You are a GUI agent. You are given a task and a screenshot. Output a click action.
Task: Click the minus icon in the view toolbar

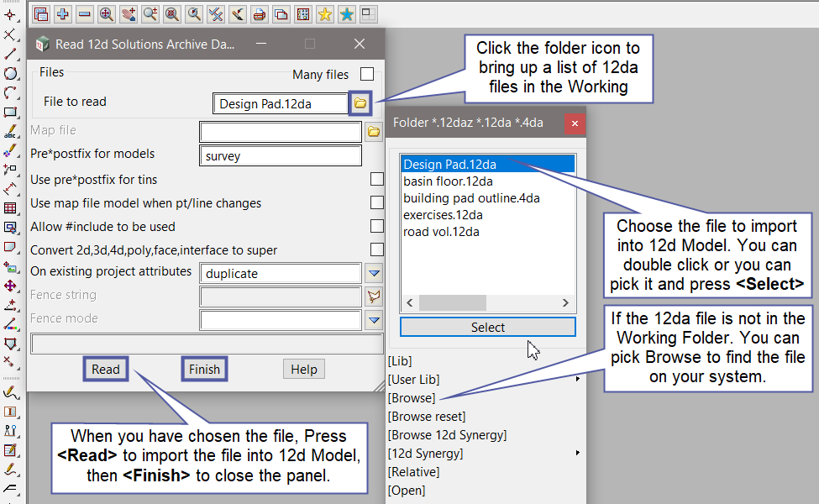85,13
